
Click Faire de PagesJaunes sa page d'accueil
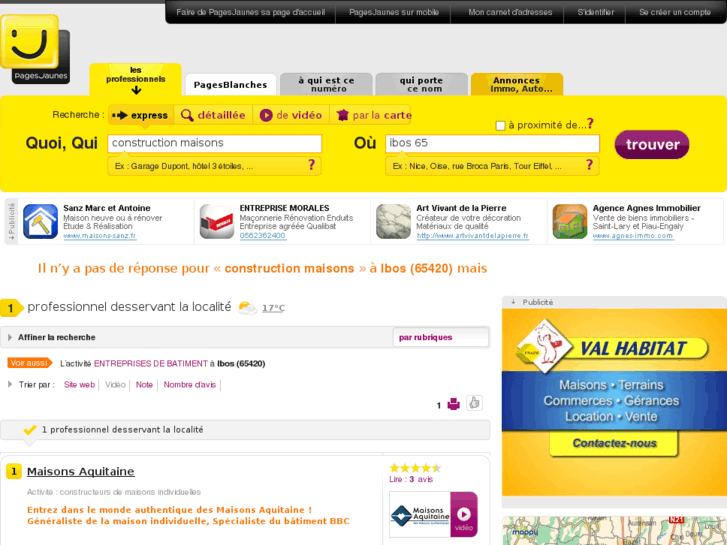250,13
